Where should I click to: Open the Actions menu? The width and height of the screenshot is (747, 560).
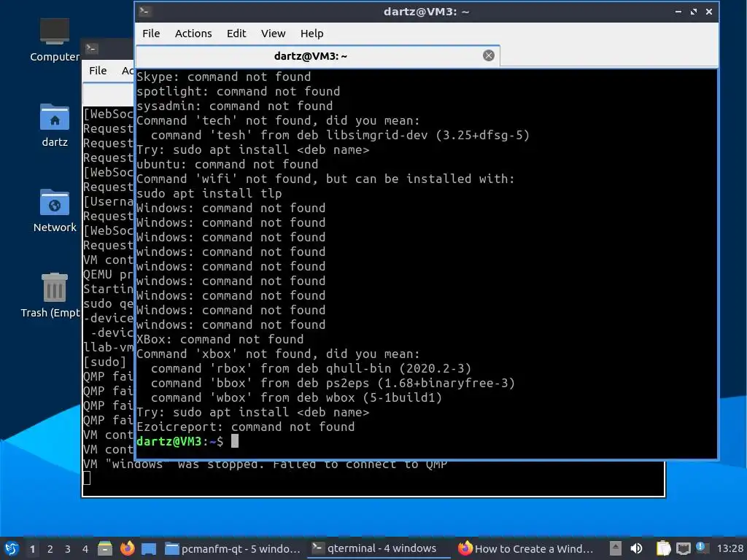[x=193, y=34]
